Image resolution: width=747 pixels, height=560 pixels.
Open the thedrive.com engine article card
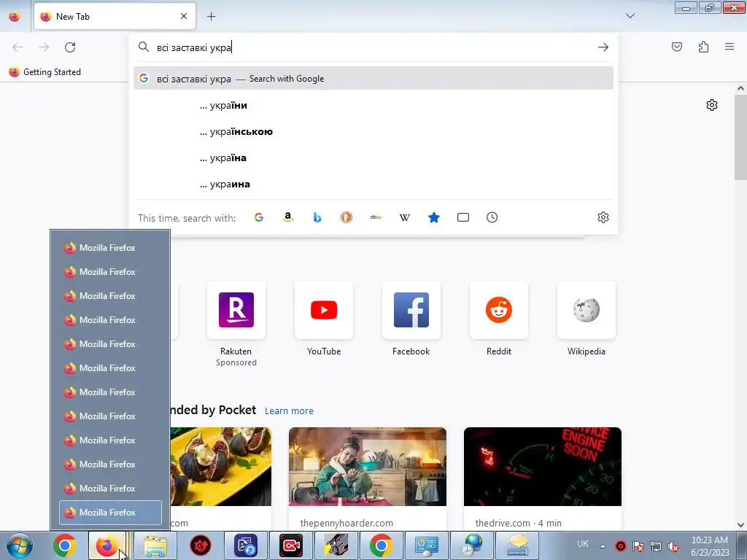pos(543,478)
